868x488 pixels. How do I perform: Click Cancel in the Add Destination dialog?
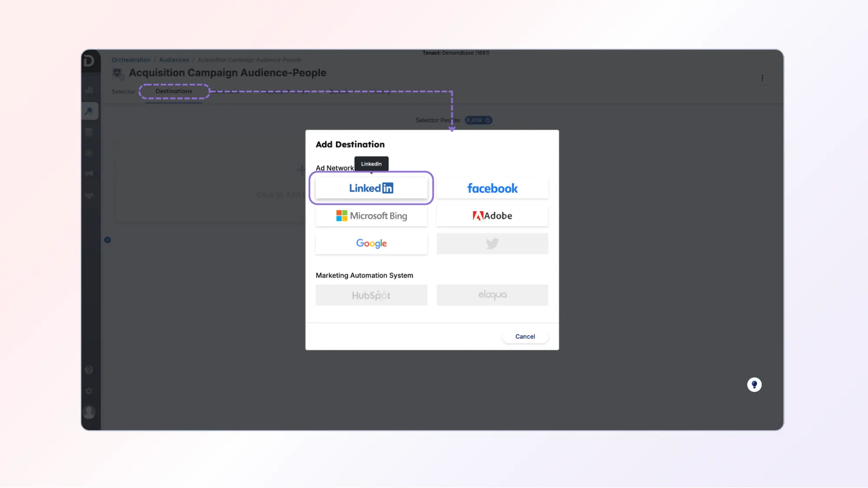coord(525,336)
